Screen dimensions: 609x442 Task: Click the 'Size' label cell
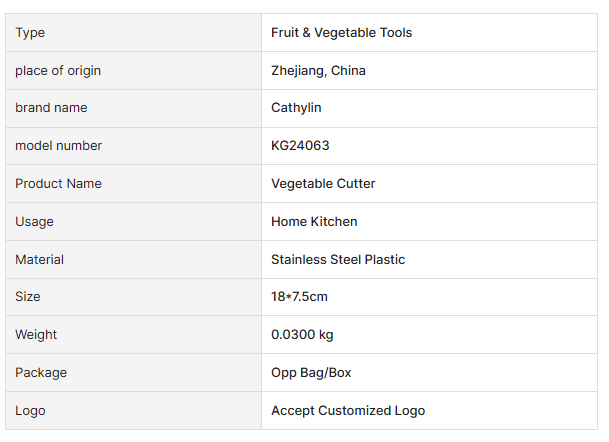28,297
